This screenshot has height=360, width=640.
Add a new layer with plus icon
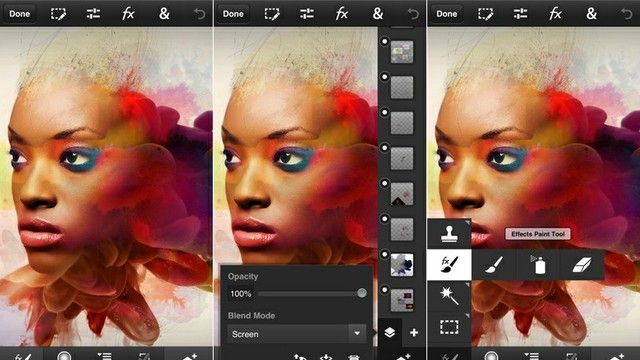coord(414,333)
